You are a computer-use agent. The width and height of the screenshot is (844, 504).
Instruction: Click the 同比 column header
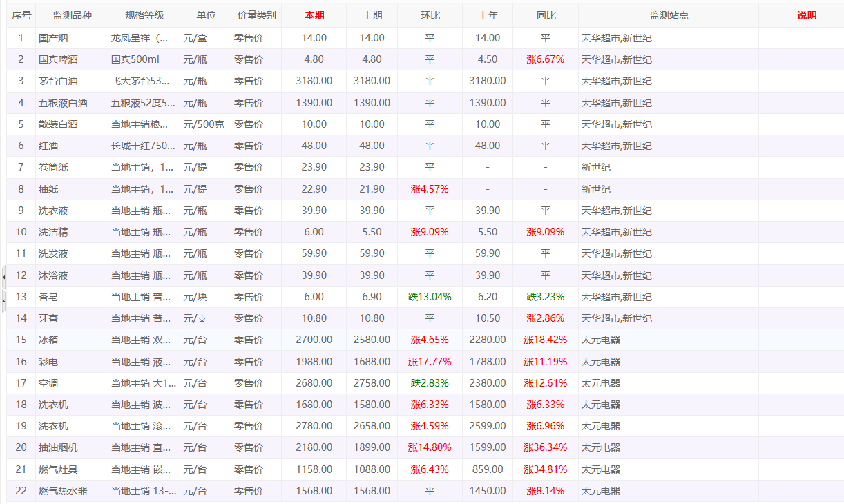click(x=546, y=15)
